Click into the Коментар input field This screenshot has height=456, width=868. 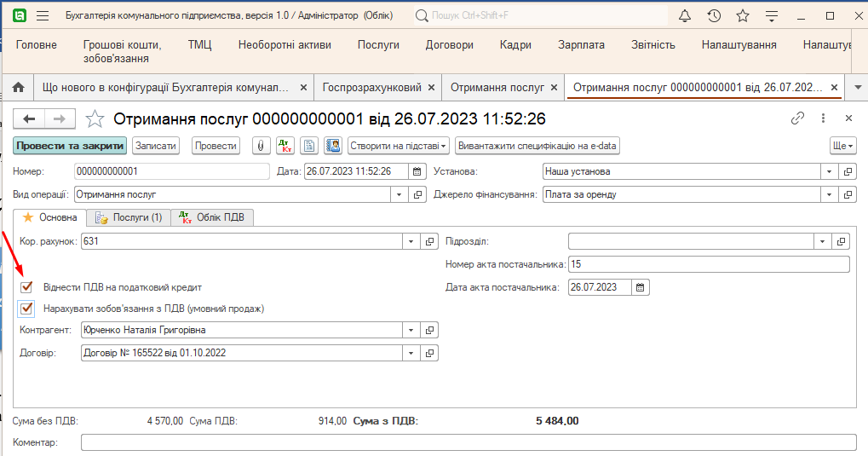point(468,442)
